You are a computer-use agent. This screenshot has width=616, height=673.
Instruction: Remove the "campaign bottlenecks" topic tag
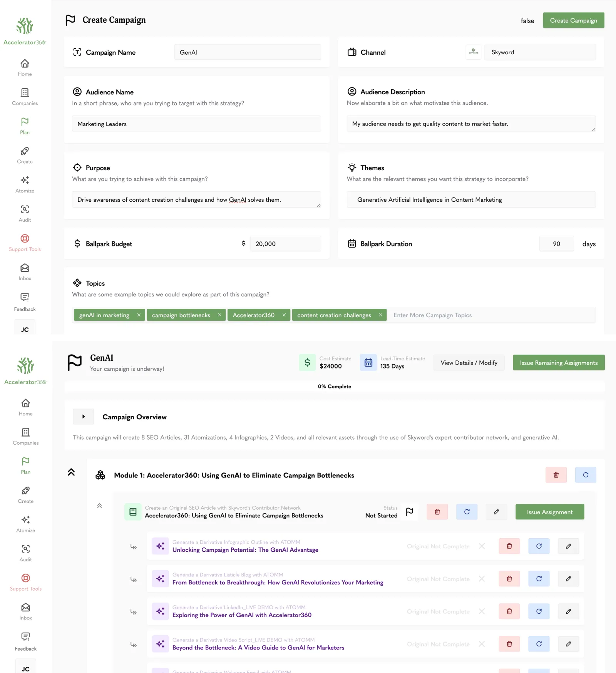(x=219, y=315)
